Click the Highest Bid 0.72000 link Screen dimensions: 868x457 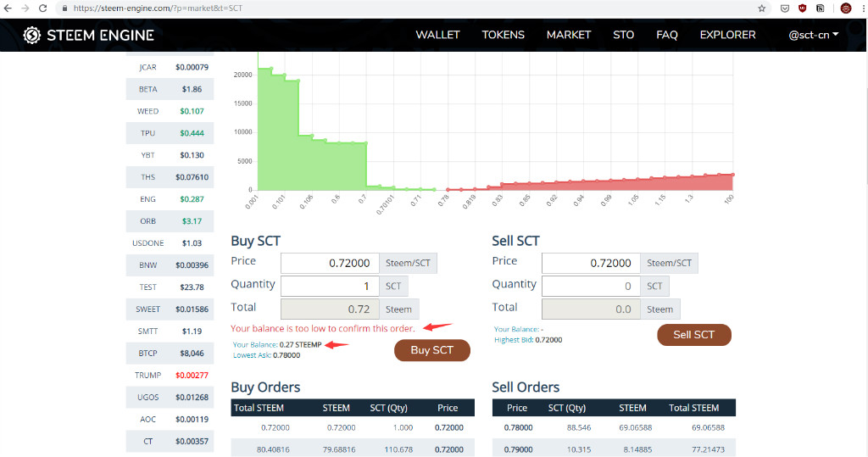[x=528, y=339]
